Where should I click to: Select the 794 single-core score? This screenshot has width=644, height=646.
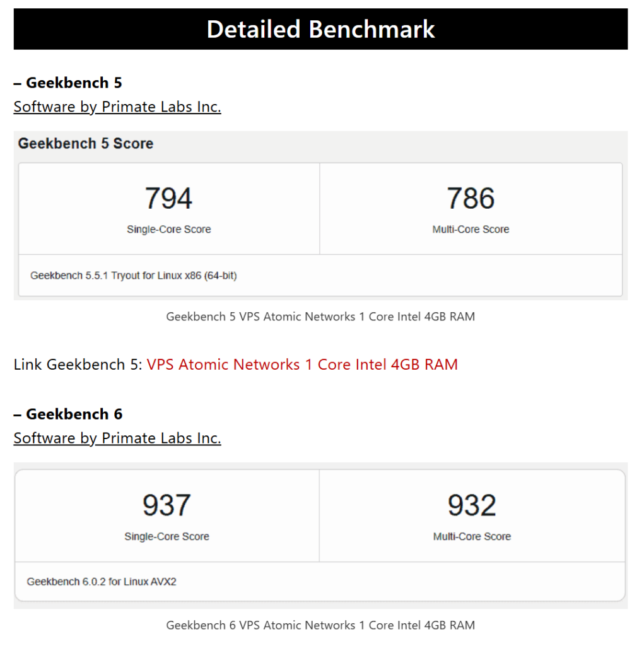[x=168, y=199]
